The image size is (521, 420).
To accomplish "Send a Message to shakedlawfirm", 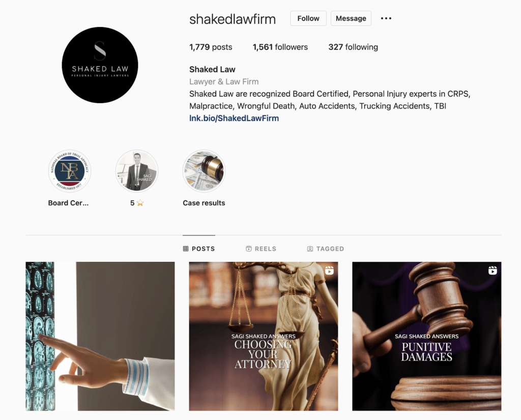I will point(351,18).
